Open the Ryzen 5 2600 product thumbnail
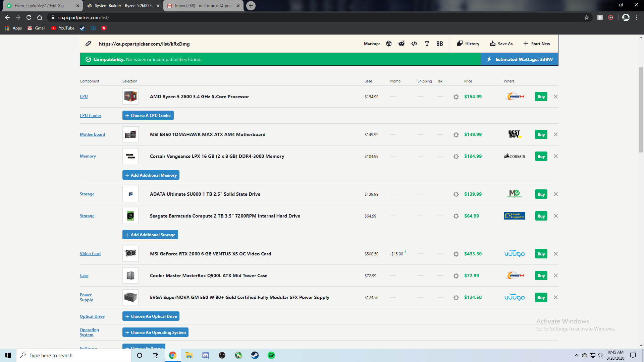 [x=130, y=97]
